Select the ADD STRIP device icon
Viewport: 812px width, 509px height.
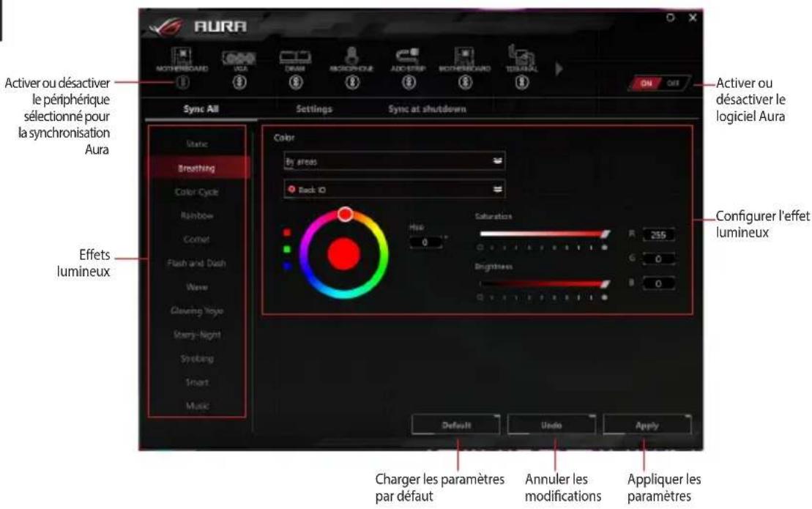click(408, 56)
